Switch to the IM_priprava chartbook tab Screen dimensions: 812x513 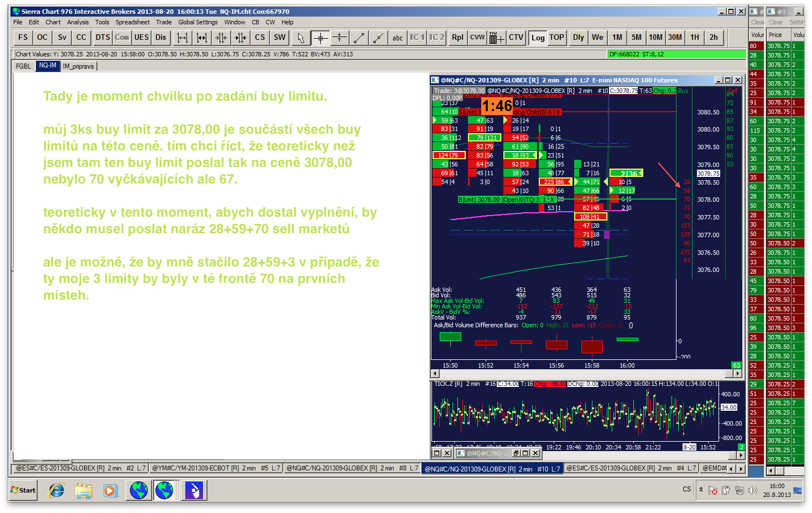tap(79, 66)
